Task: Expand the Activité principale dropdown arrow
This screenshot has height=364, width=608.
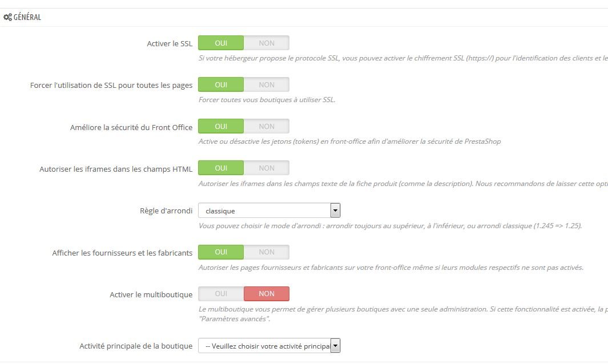Action: coord(336,345)
